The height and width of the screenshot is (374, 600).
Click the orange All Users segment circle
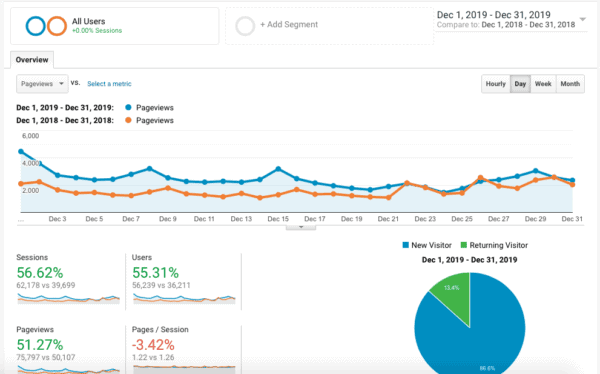tap(57, 26)
